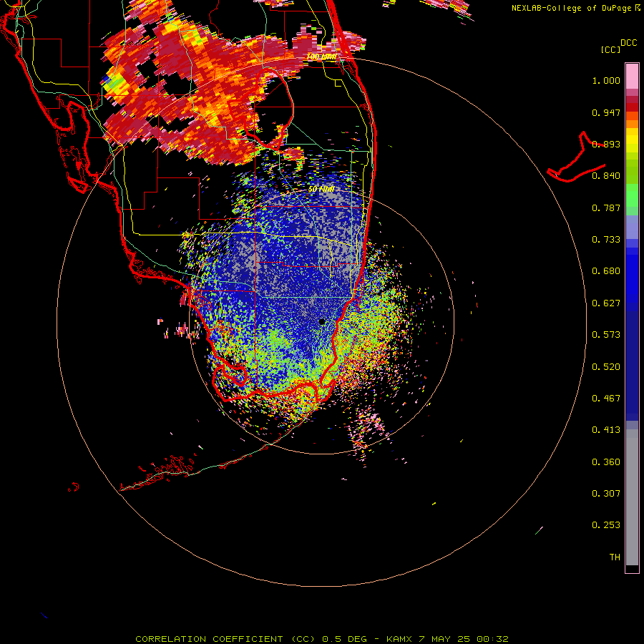Select the 0.413 scale value
The width and height of the screenshot is (644, 644).
coord(606,430)
